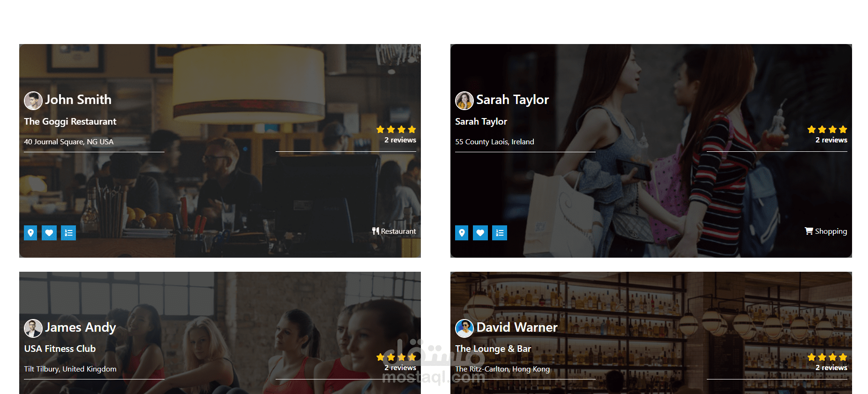Open Sarah Taylor's profile avatar
The height and width of the screenshot is (394, 868).
coord(464,100)
